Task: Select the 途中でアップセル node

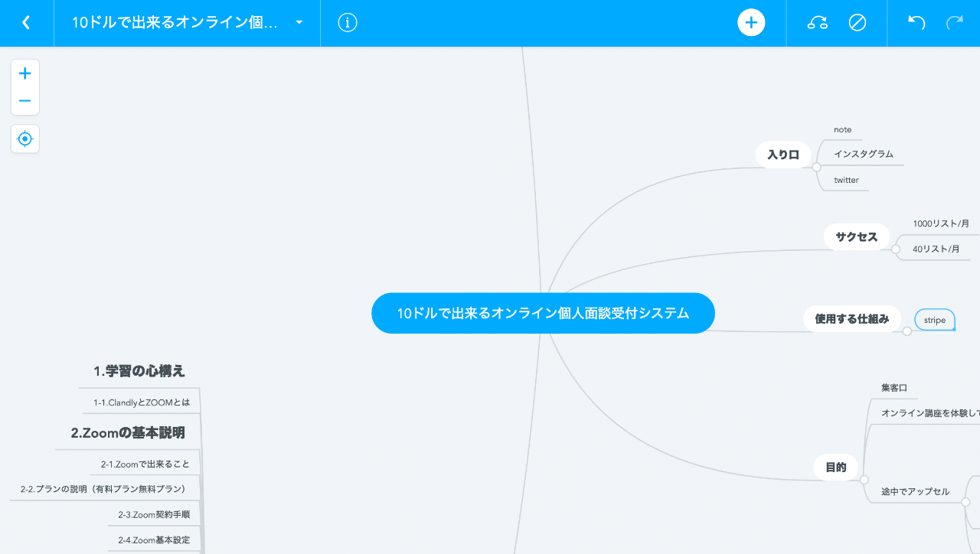Action: [x=915, y=491]
